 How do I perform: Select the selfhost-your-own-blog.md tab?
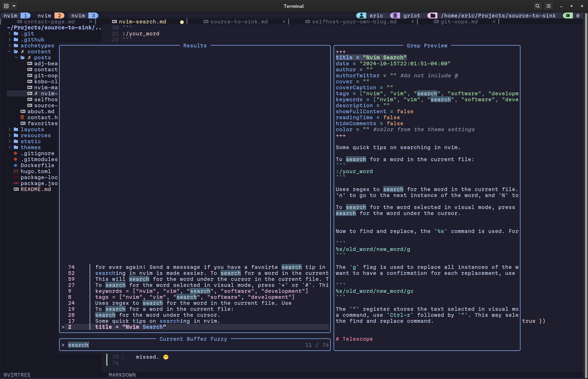click(354, 22)
